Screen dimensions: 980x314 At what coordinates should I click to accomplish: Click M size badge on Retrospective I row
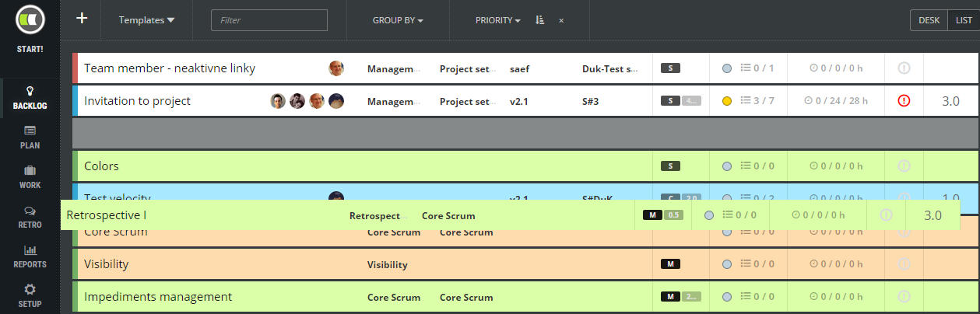[x=652, y=215]
